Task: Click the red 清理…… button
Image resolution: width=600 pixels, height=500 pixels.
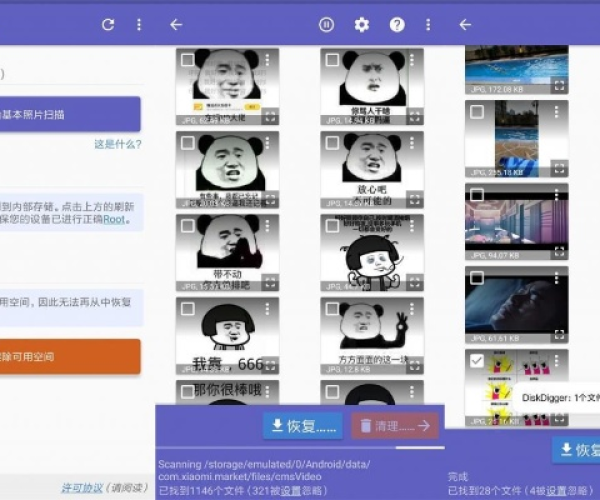Action: (395, 425)
